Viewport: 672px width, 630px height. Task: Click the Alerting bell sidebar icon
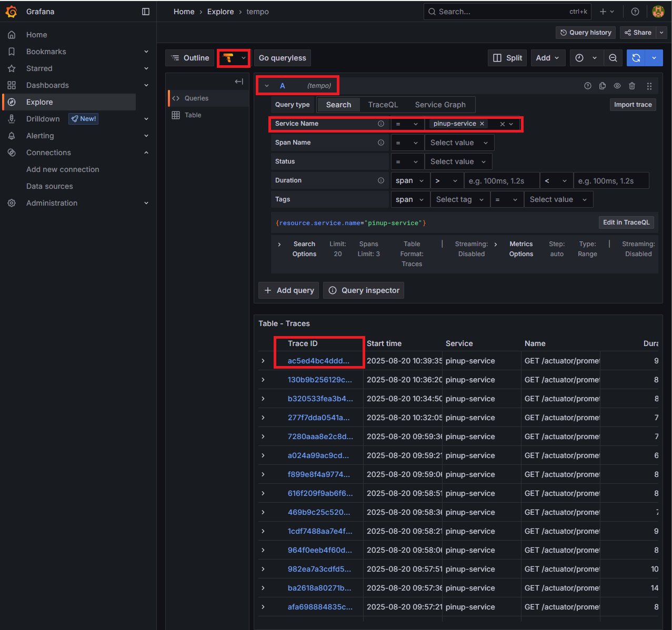point(12,136)
